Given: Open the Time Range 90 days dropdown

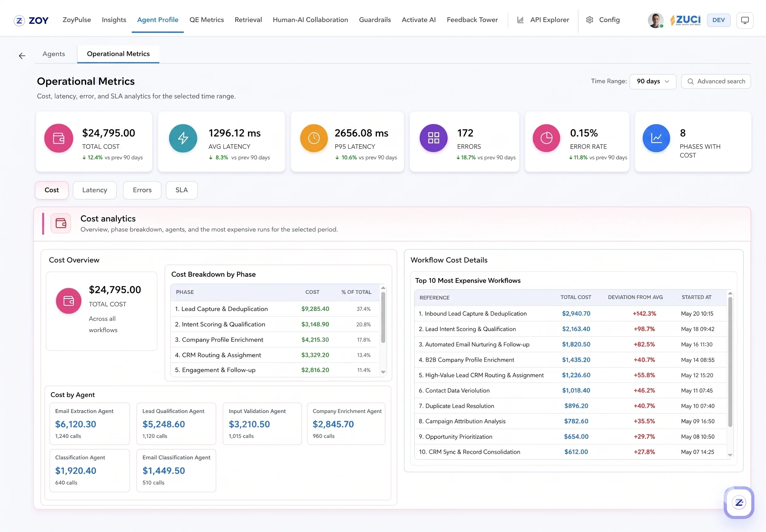Looking at the screenshot, I should 653,81.
